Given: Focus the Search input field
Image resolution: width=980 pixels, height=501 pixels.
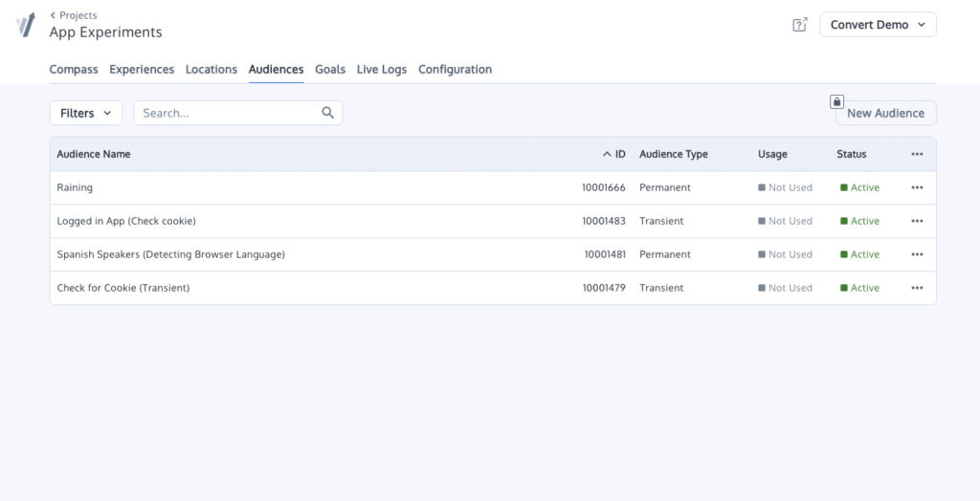Looking at the screenshot, I should click(238, 113).
